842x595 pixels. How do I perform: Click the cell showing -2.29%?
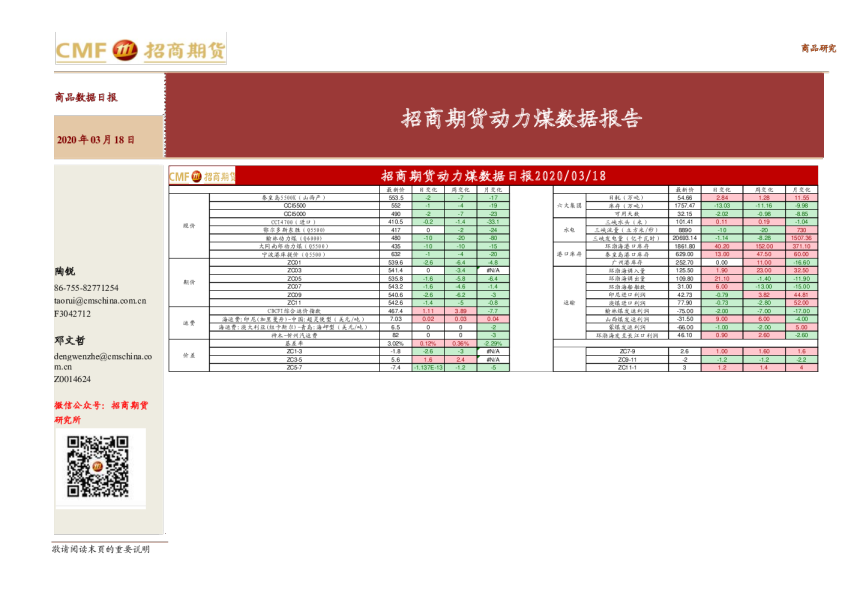click(493, 343)
